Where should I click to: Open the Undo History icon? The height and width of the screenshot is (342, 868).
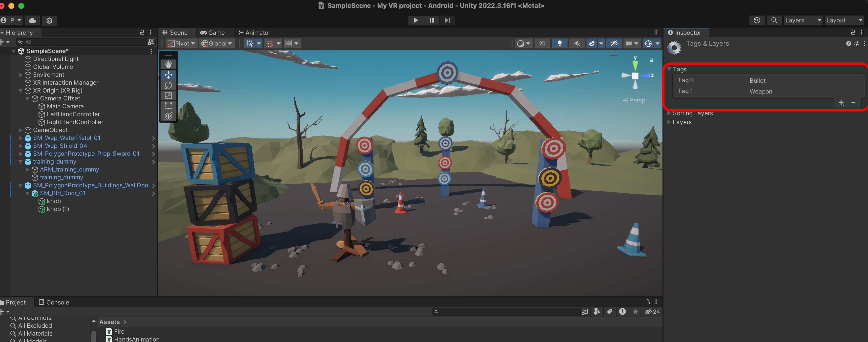pos(757,20)
